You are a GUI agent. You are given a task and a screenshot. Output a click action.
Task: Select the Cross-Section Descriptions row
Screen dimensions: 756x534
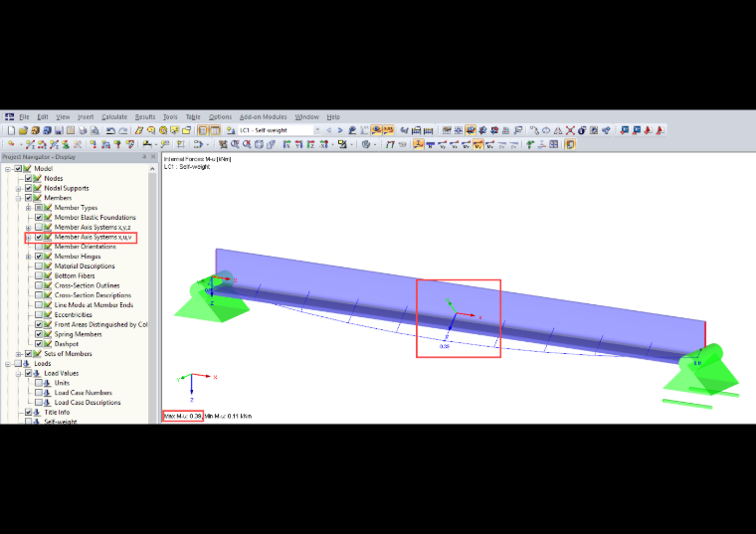coord(93,295)
